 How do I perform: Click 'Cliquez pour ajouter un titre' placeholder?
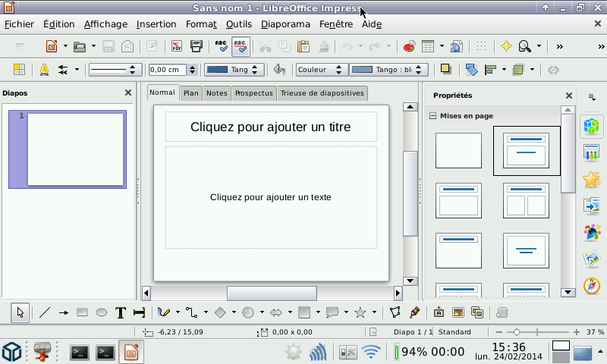[x=271, y=127]
